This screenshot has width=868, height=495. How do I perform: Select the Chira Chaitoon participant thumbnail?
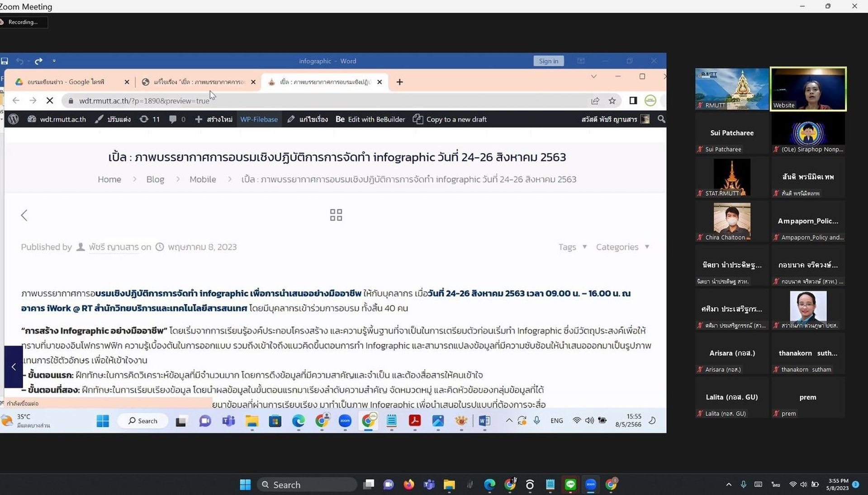[x=732, y=221]
